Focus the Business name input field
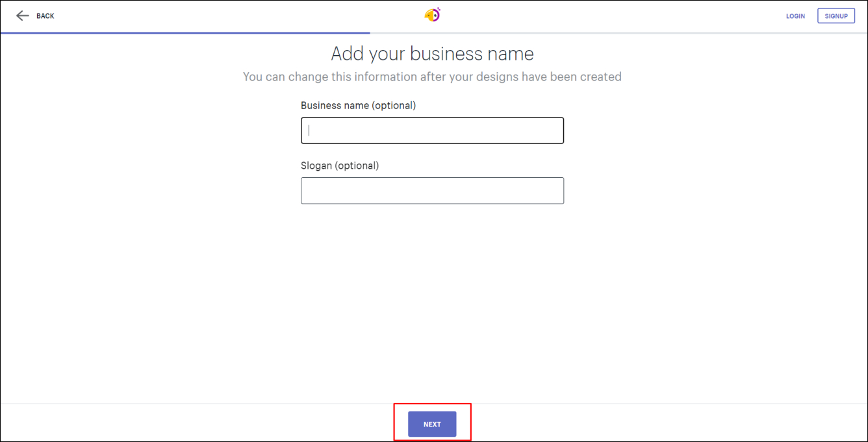 [x=432, y=130]
